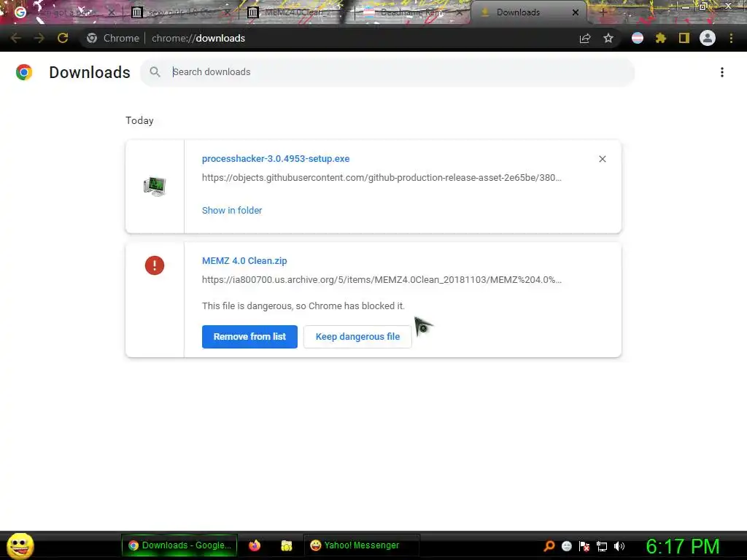Open the smiley Start button

pyautogui.click(x=20, y=545)
